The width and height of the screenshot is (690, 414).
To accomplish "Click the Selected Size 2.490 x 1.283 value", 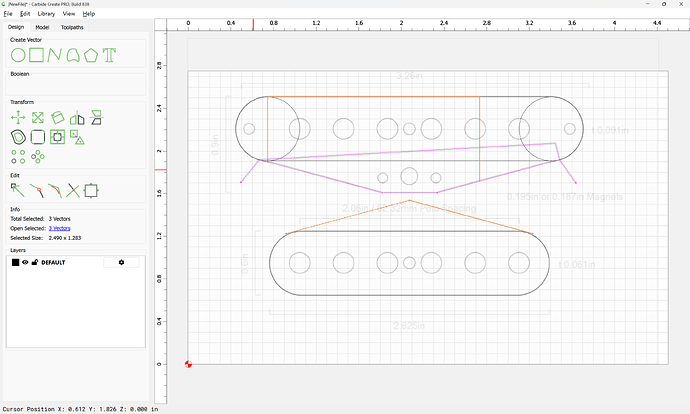I will [x=65, y=238].
